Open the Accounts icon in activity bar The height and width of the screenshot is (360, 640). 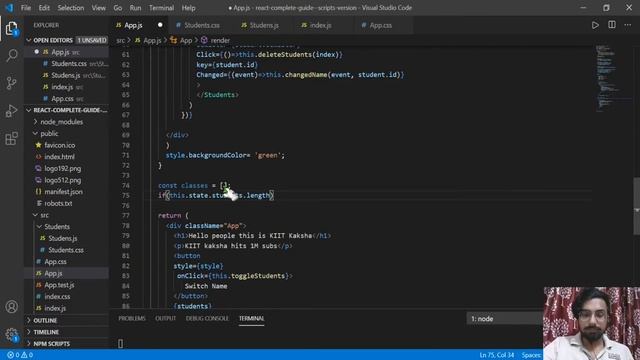[x=11, y=307]
